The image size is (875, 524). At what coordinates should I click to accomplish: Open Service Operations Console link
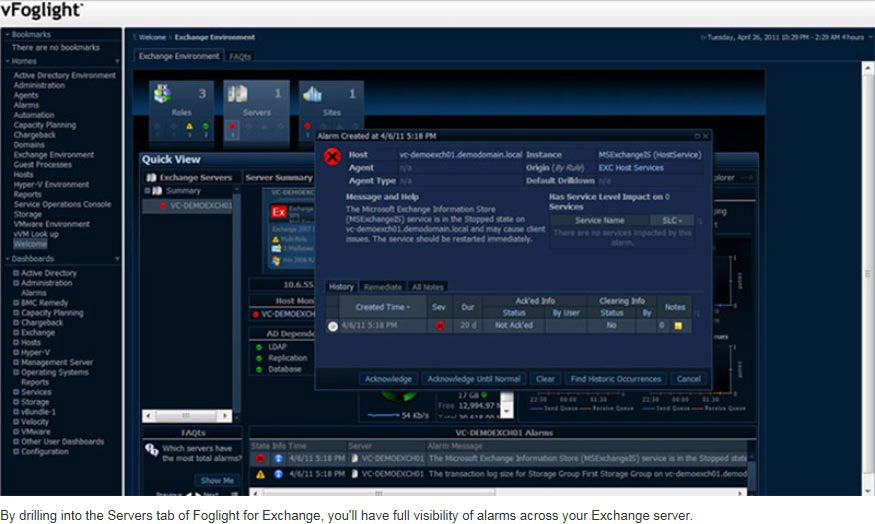tap(62, 204)
